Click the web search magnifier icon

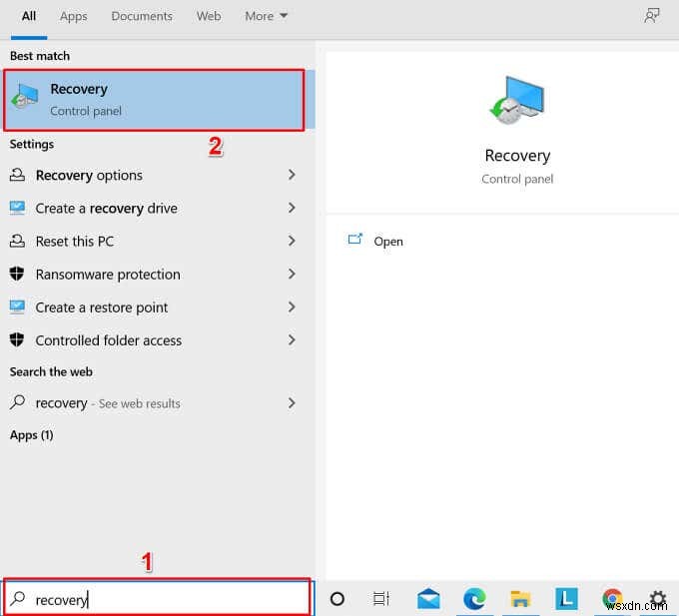(17, 402)
